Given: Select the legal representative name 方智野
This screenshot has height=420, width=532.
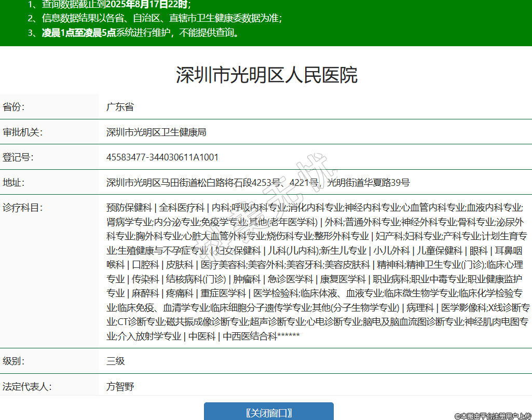Looking at the screenshot, I should coord(120,387).
